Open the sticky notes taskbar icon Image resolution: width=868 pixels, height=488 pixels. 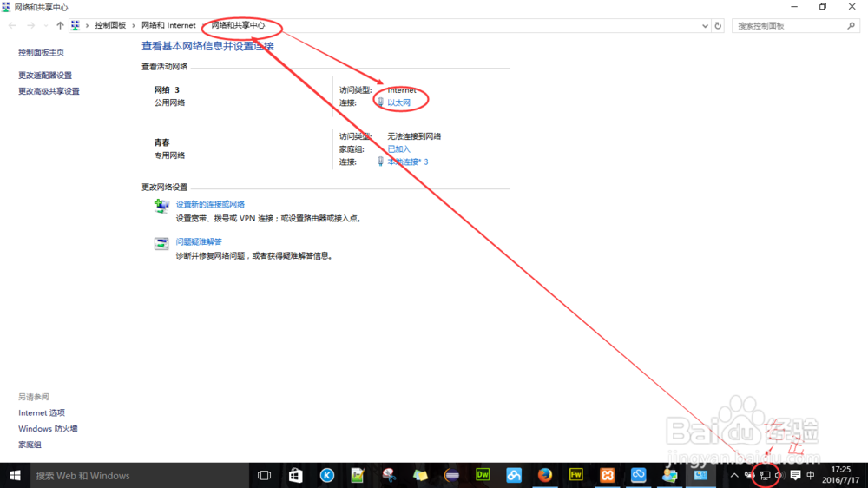click(x=420, y=475)
